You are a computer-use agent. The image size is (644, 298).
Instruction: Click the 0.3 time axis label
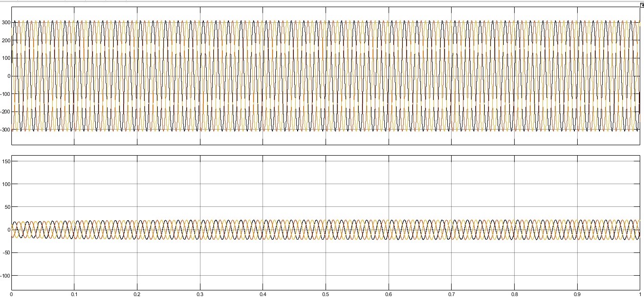[200, 295]
